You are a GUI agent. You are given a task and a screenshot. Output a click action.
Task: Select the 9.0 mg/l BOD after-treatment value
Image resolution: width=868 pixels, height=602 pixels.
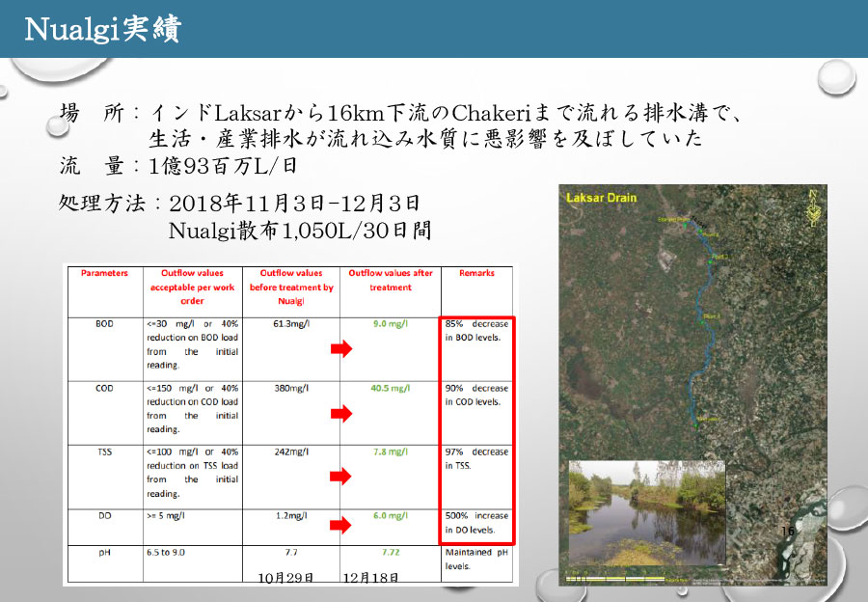(391, 324)
